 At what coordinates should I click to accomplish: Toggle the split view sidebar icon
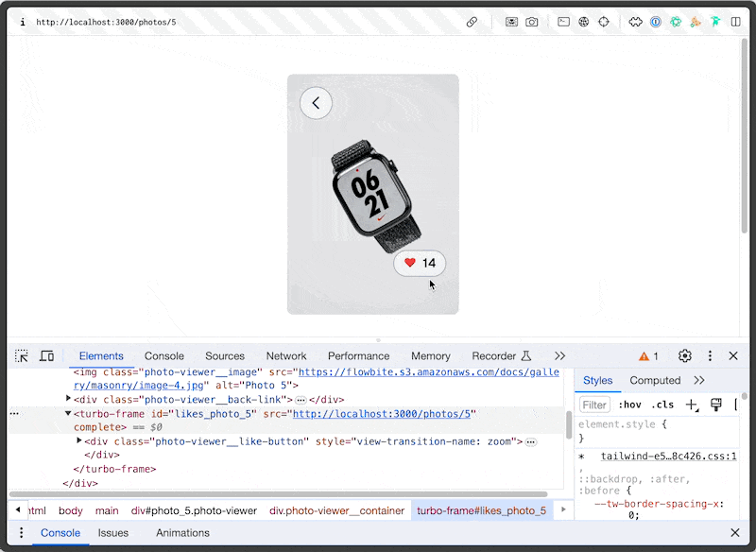click(736, 22)
